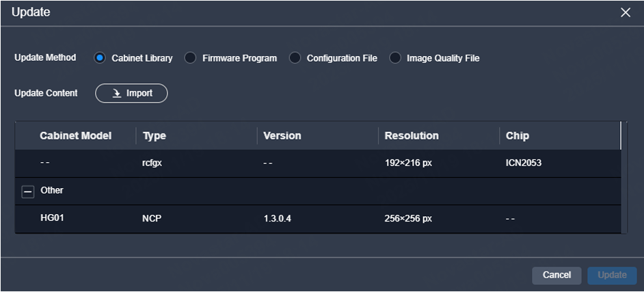The image size is (644, 292).
Task: Click the ICN2053 chip cell
Action: pyautogui.click(x=524, y=163)
